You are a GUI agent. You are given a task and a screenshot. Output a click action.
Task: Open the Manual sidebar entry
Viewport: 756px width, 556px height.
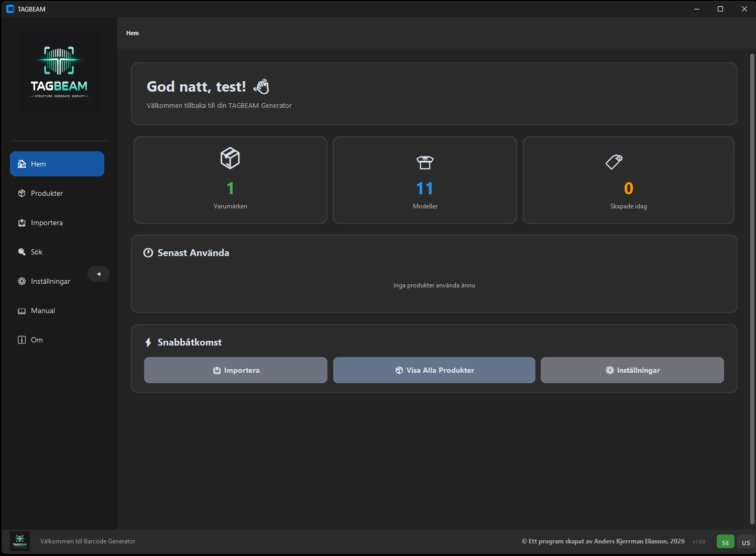click(x=57, y=310)
